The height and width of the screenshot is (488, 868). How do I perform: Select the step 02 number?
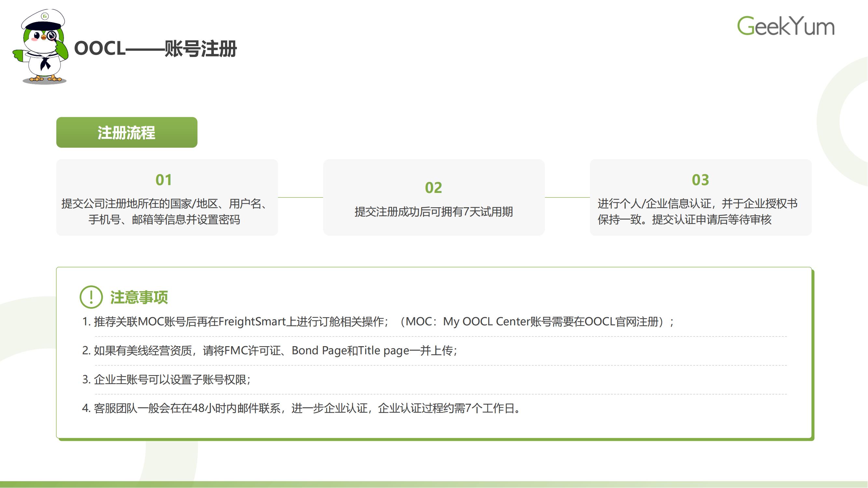[433, 188]
